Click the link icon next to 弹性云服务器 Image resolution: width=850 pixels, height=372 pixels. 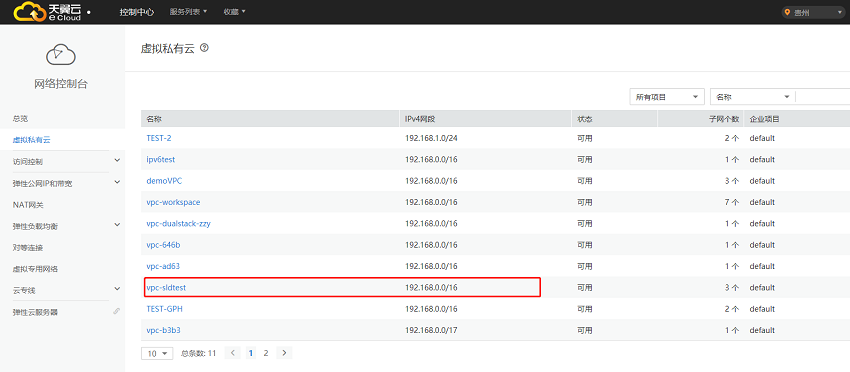117,312
